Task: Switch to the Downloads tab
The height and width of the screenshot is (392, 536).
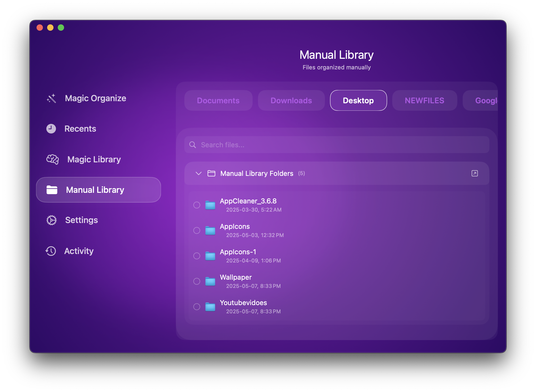Action: (291, 101)
